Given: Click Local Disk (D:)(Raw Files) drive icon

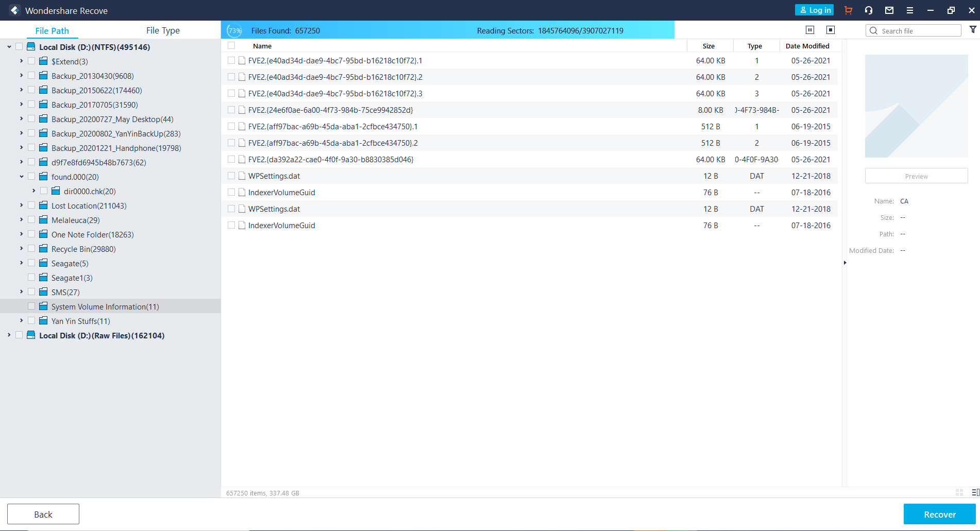Looking at the screenshot, I should click(31, 335).
